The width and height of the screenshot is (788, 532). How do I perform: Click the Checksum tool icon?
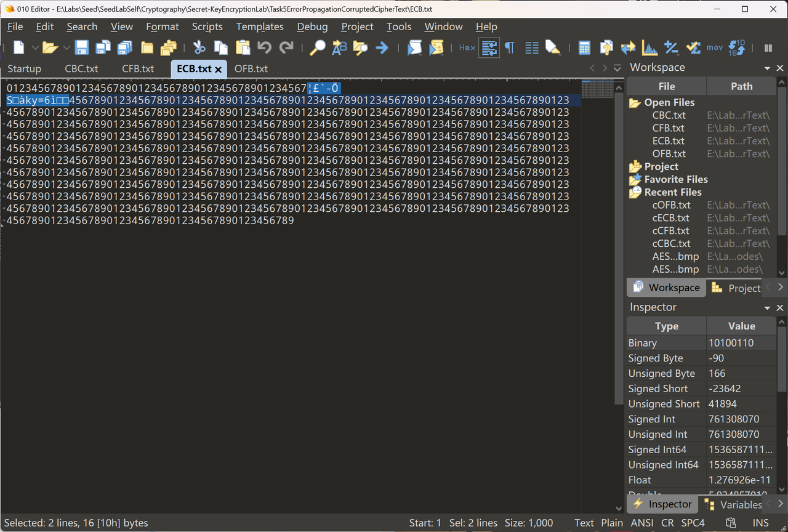coord(693,47)
